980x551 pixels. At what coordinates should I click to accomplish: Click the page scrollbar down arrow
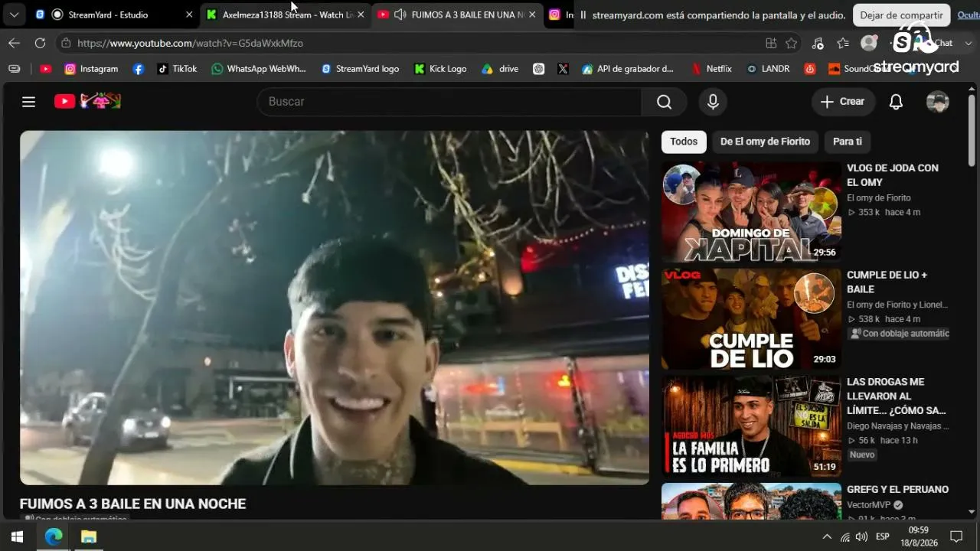pos(972,512)
